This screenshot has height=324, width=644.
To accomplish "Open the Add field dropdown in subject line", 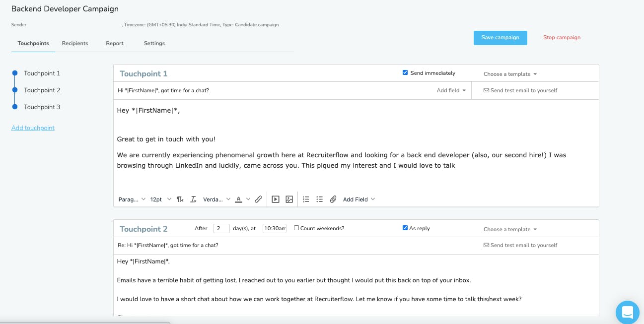I will pos(451,90).
